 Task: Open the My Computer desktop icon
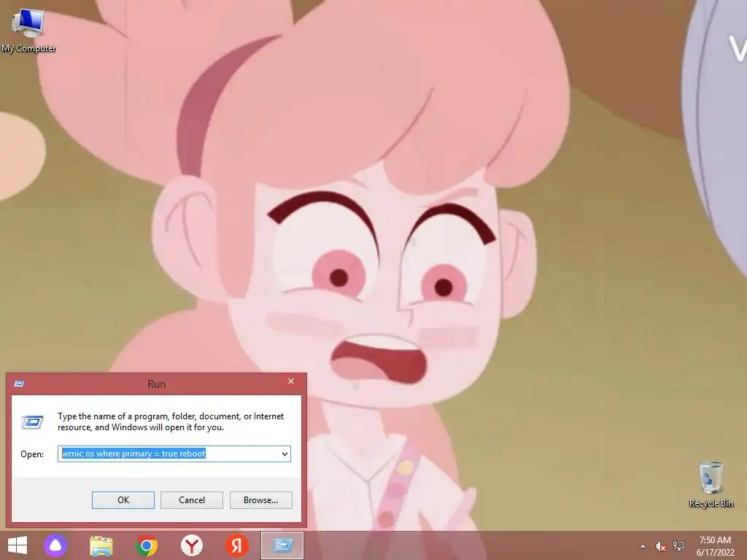coord(28,31)
